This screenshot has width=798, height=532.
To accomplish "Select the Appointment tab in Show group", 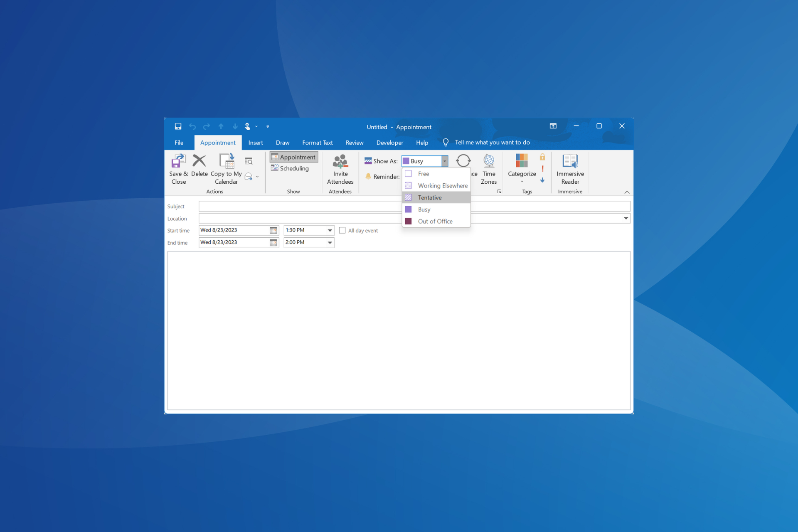I will (293, 157).
